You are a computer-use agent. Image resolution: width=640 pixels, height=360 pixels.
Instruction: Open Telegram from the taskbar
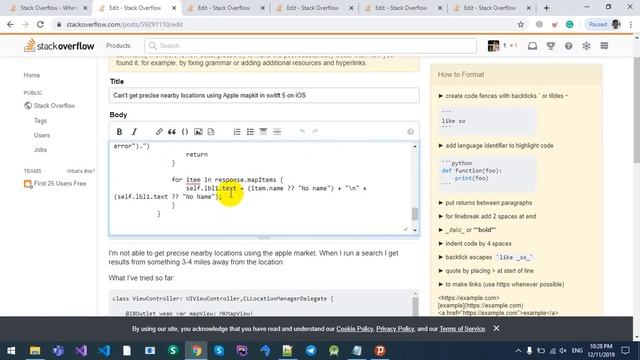(x=311, y=351)
